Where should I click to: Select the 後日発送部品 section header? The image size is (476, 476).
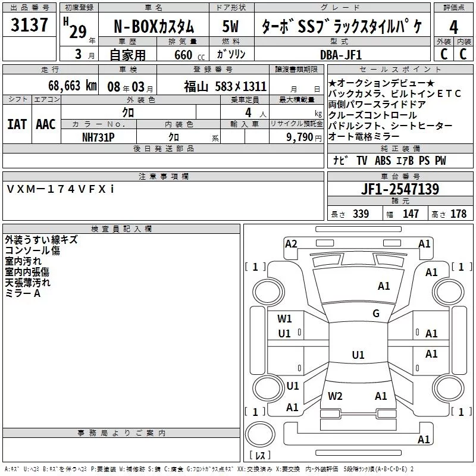(163, 148)
